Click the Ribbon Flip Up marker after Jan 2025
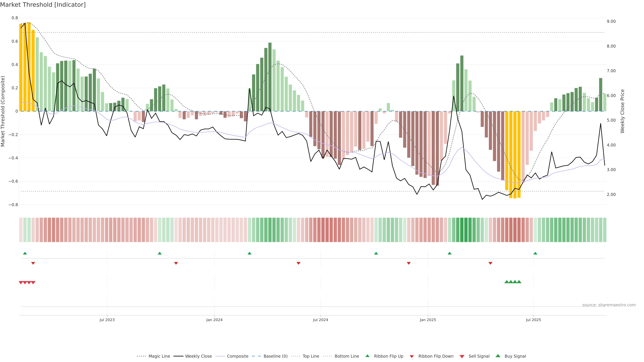644x362 pixels. [x=449, y=253]
